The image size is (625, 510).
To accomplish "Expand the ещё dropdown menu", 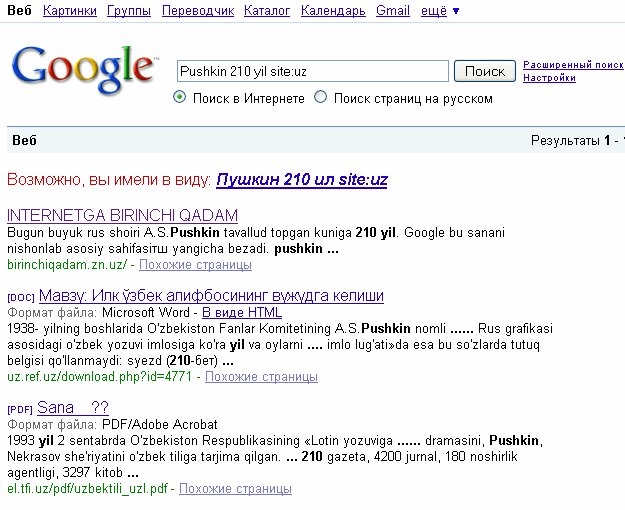I will 440,11.
